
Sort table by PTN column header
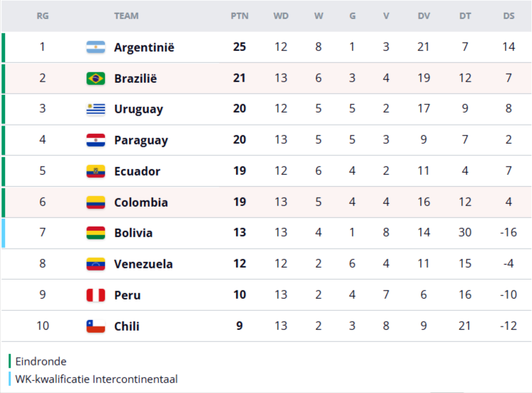click(239, 16)
